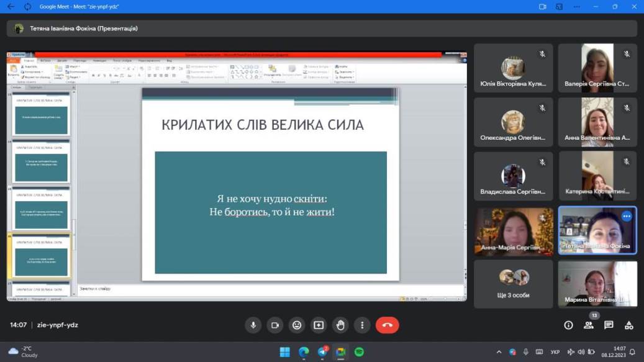Open the activities panel icon
The height and width of the screenshot is (362, 644).
coord(628,325)
